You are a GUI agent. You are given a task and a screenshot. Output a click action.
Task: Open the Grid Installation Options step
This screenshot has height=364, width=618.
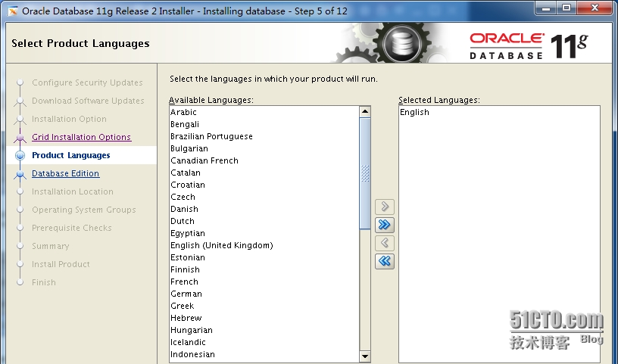coord(81,137)
